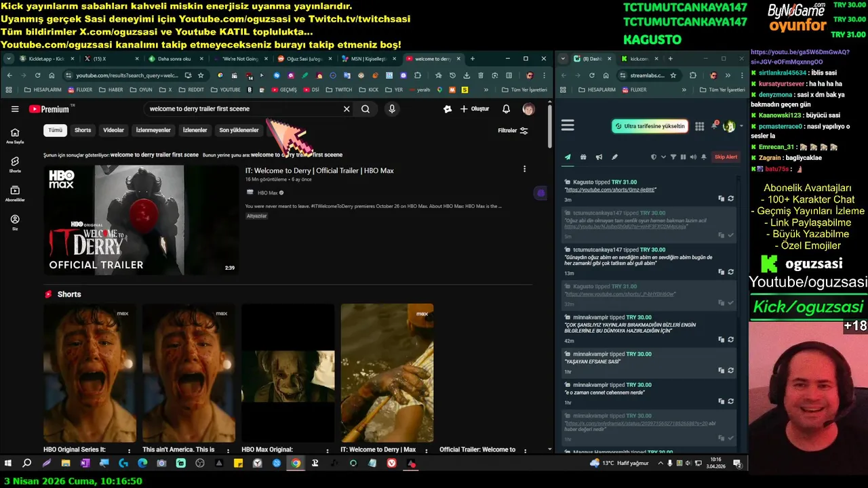Open the Windows Start menu
Image resolution: width=868 pixels, height=488 pixels.
click(x=8, y=464)
